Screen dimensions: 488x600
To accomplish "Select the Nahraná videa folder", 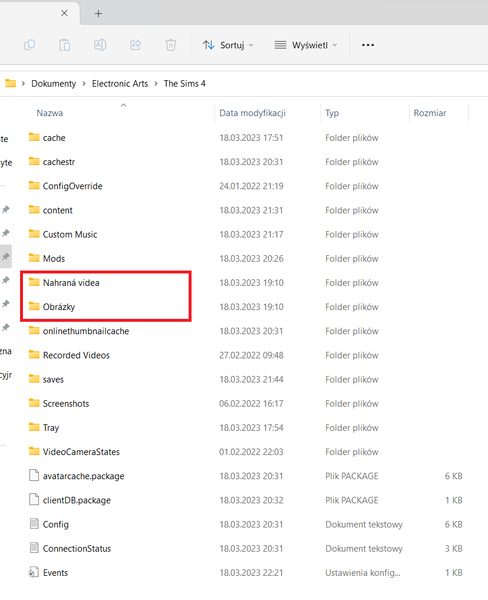I will pyautogui.click(x=71, y=282).
